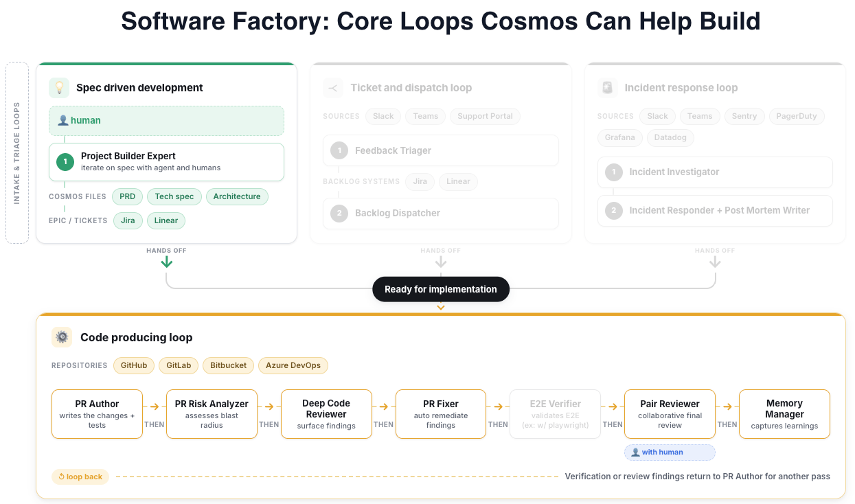Open the Backlog Dispatcher step
Screen dimensions: 855x504
click(441, 214)
